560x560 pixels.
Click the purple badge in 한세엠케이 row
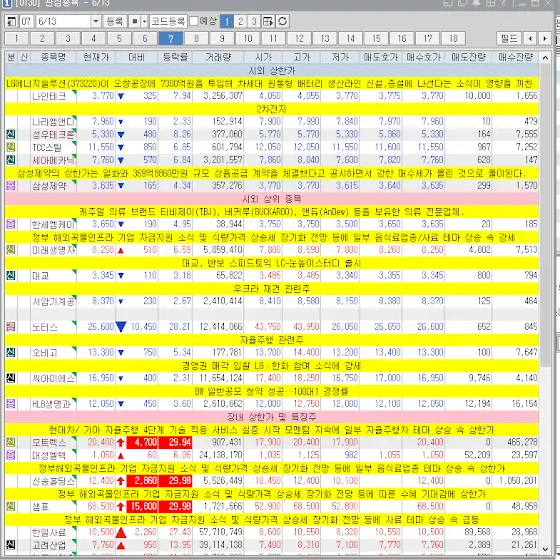click(11, 224)
